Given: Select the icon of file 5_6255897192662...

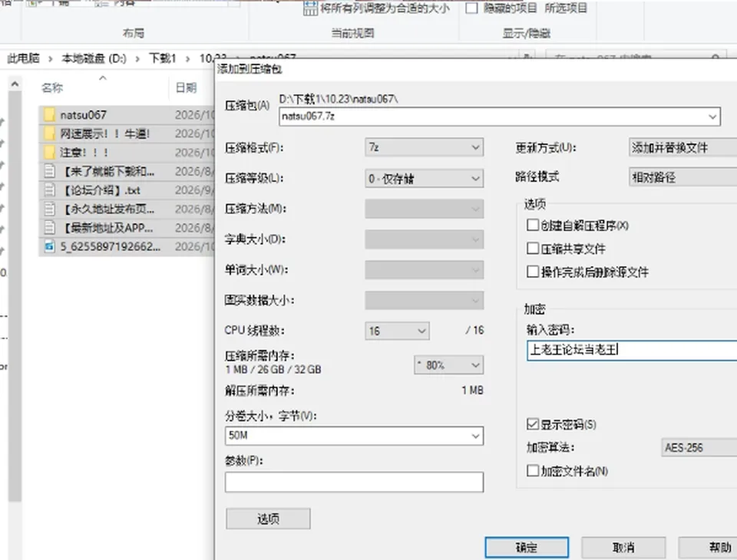Looking at the screenshot, I should pos(49,246).
